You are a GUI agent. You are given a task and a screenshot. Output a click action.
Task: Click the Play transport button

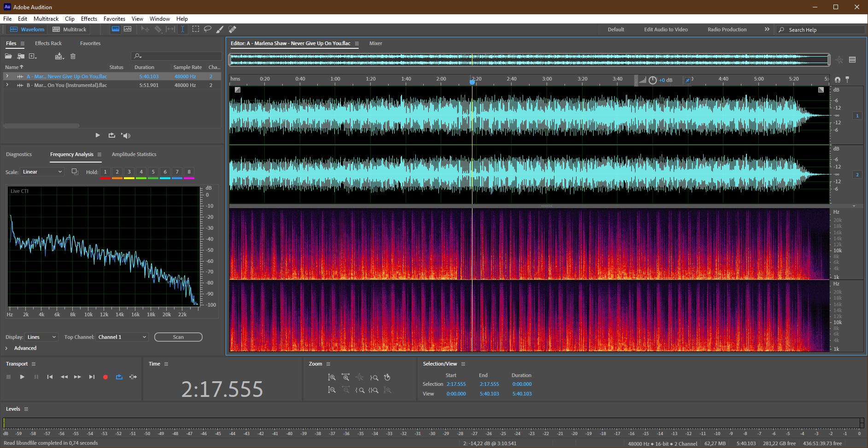[22, 377]
